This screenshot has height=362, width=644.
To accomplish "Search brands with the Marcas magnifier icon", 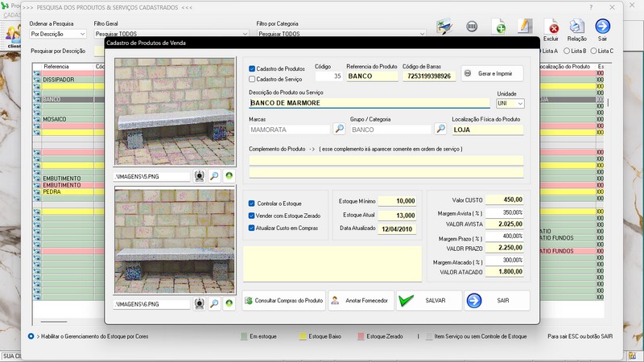I will tap(339, 129).
